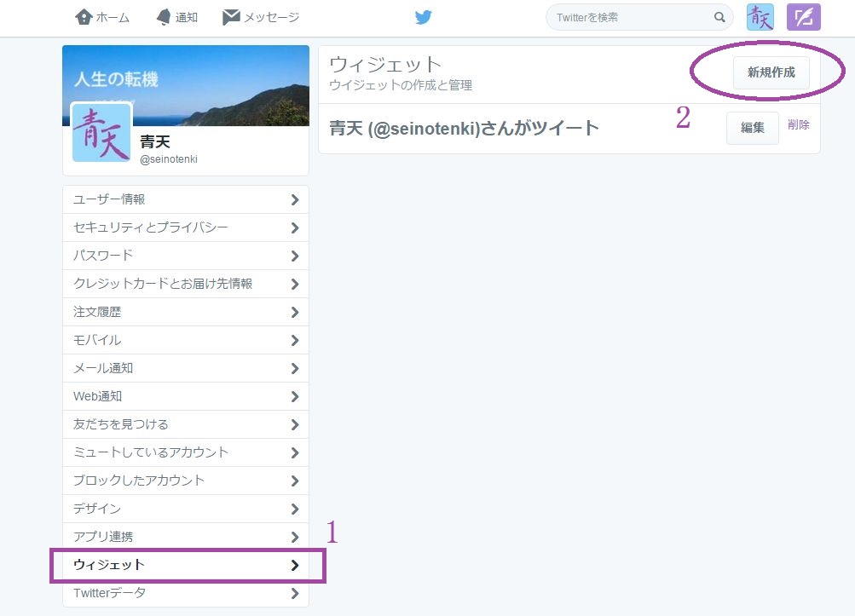855x616 pixels.
Task: Open Messages (メッセージ) envelope
Action: tap(260, 17)
